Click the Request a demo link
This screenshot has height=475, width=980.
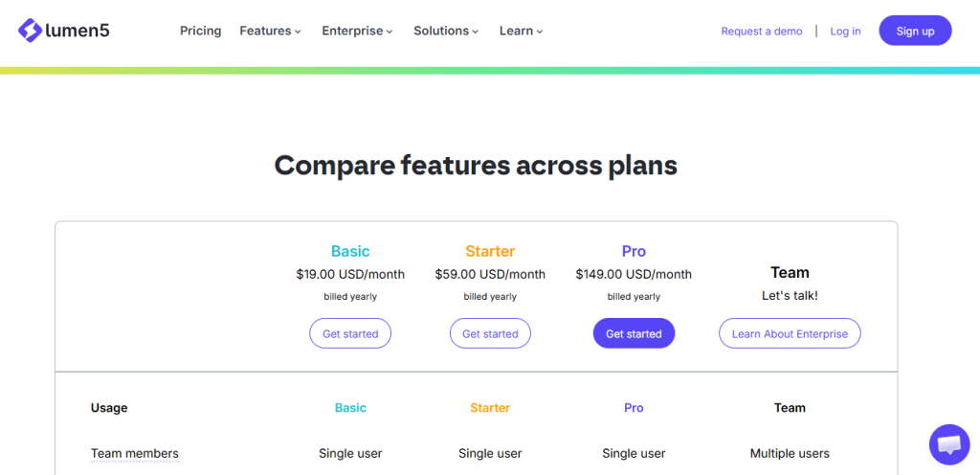click(762, 31)
